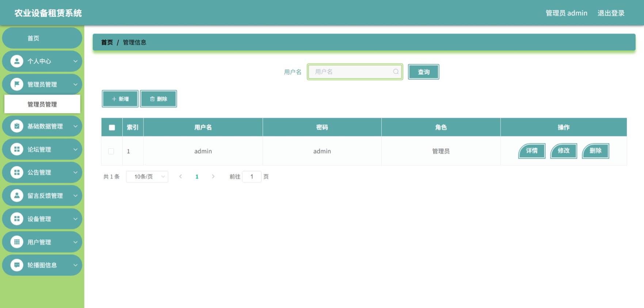Collapse the 管理员管理 chevron

(75, 84)
